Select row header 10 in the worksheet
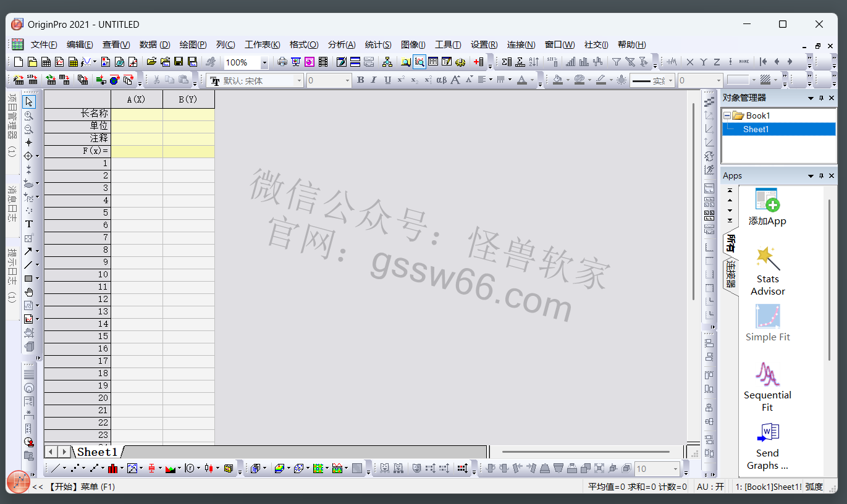 click(x=77, y=275)
